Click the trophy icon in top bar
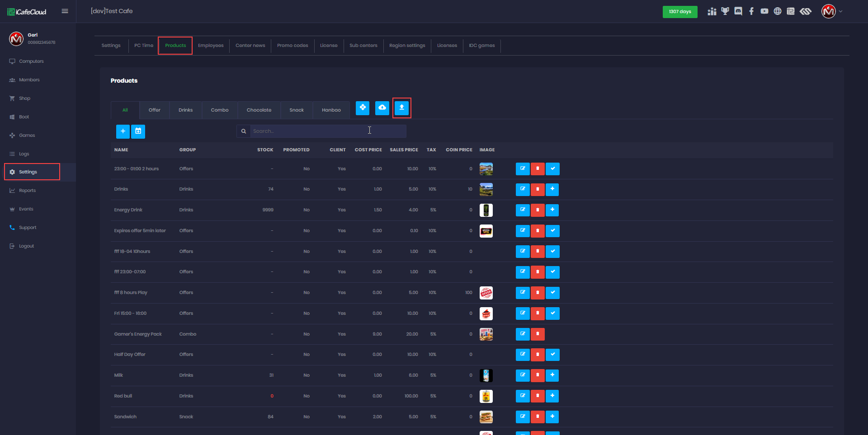Screen dimensions: 868x435 725,11
